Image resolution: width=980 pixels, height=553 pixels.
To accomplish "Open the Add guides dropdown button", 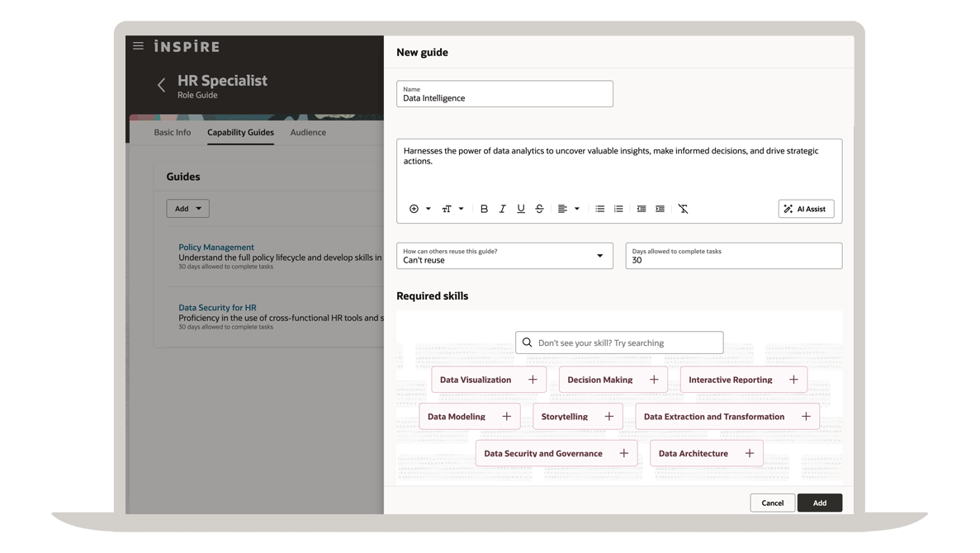I will (x=187, y=209).
